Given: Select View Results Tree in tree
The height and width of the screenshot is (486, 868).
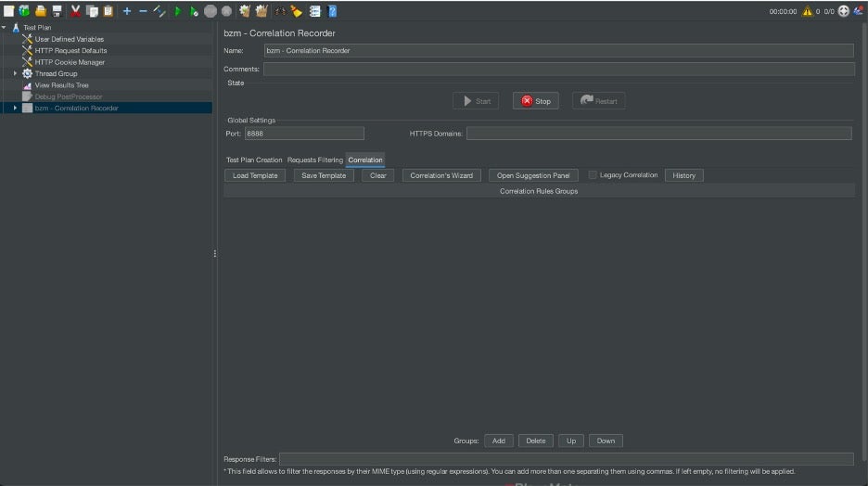Looking at the screenshot, I should [61, 85].
